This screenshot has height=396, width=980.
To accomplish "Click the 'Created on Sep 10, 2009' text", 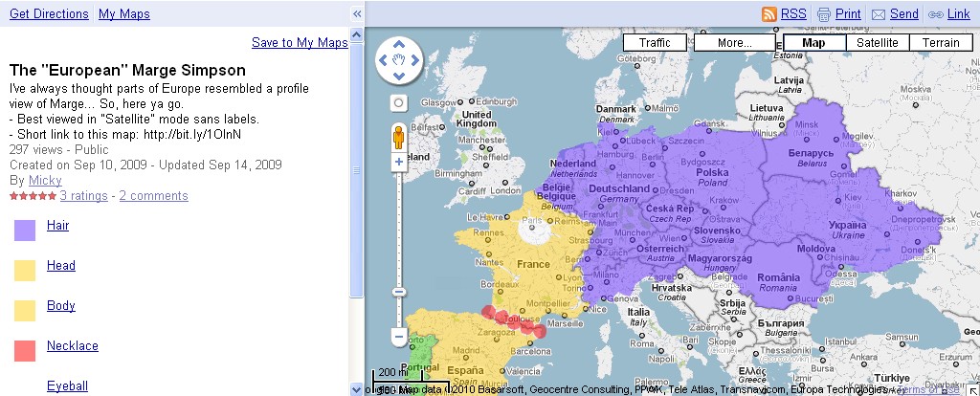I will [78, 165].
